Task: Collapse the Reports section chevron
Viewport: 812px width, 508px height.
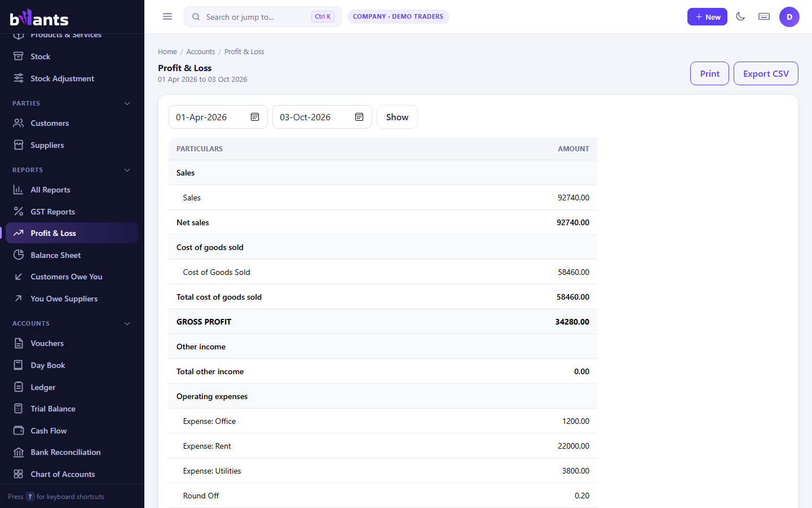Action: pos(127,170)
